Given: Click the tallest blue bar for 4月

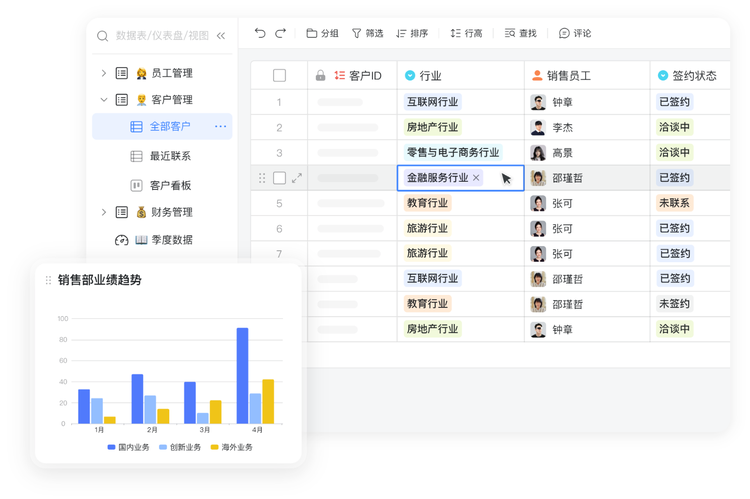Looking at the screenshot, I should pyautogui.click(x=243, y=376).
